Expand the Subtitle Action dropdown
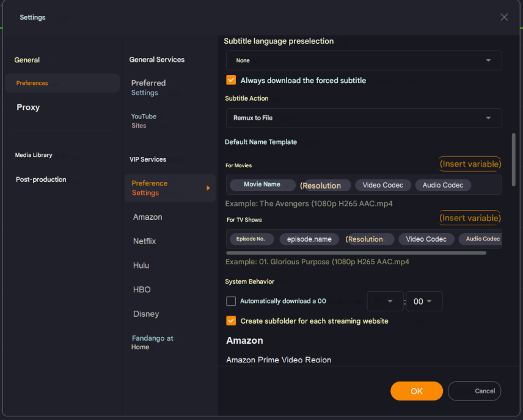Screen dimensions: 523x420 [364, 118]
